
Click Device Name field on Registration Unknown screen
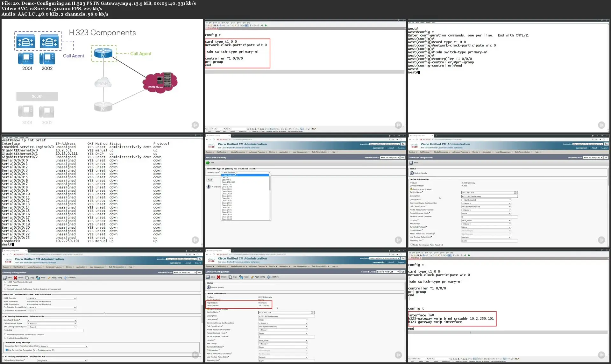(286, 312)
